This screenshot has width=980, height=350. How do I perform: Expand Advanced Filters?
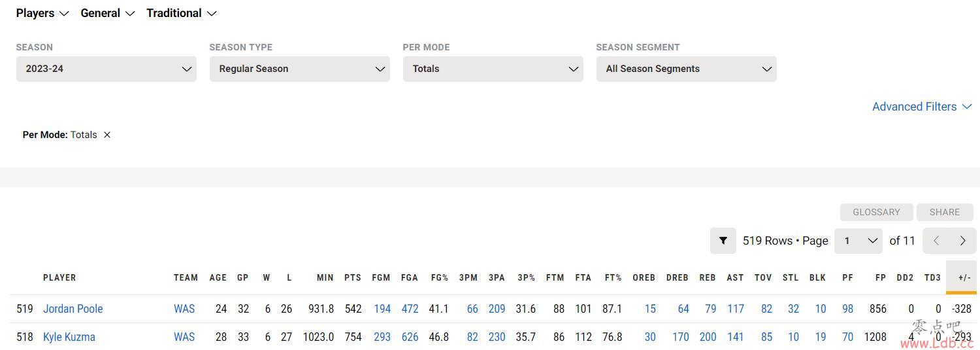pos(922,107)
